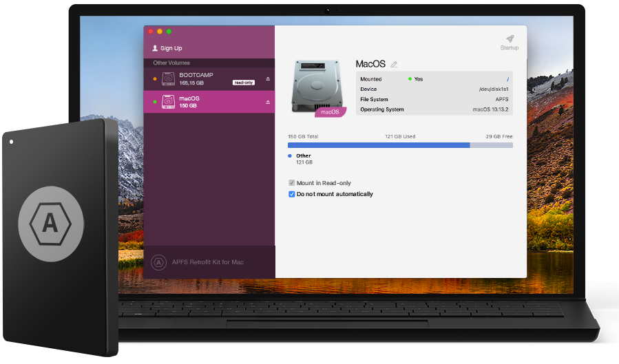Select the MacOS 150 GB volume
619x364 pixels.
tap(209, 102)
